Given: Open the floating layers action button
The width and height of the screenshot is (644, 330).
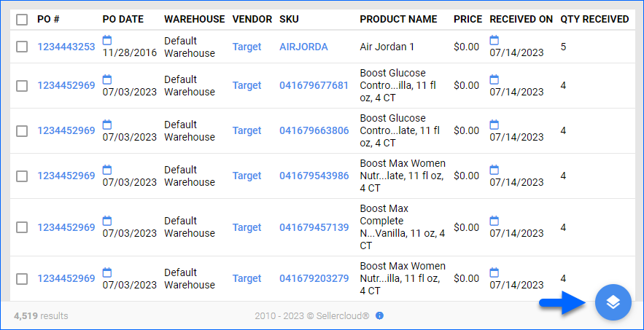Looking at the screenshot, I should click(x=613, y=302).
